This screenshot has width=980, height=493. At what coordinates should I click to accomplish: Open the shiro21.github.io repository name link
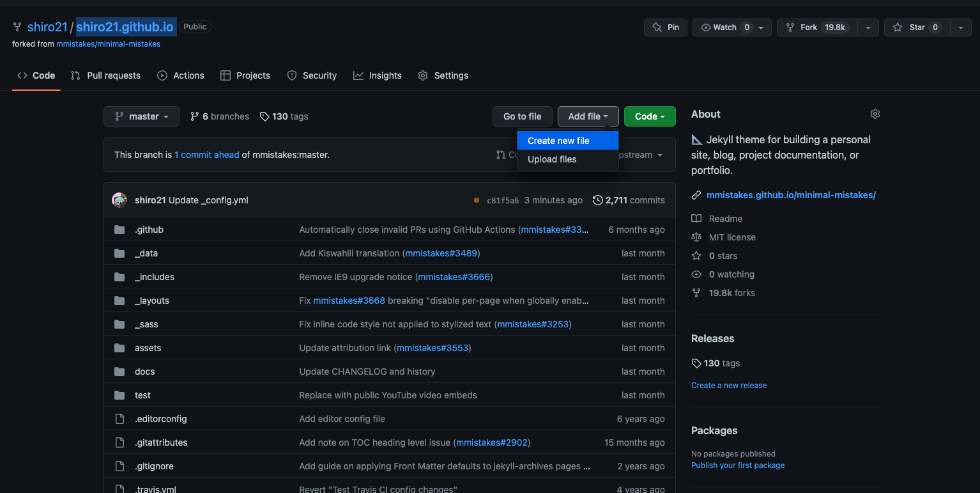[x=125, y=27]
